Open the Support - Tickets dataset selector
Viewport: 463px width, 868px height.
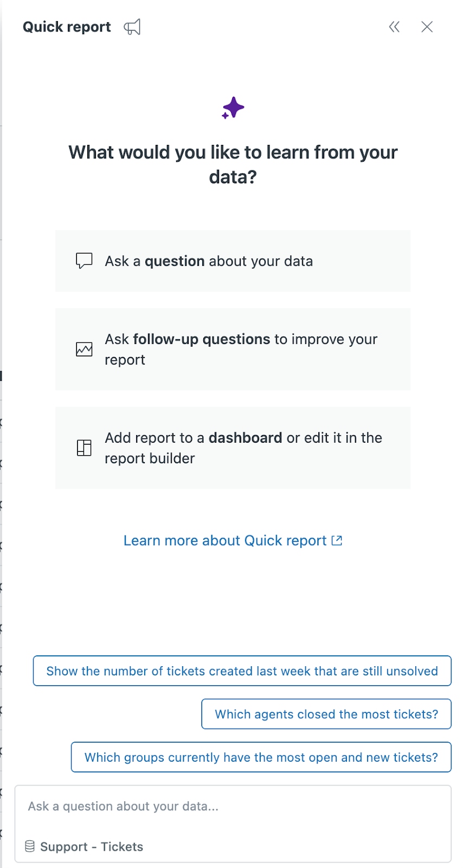point(91,847)
